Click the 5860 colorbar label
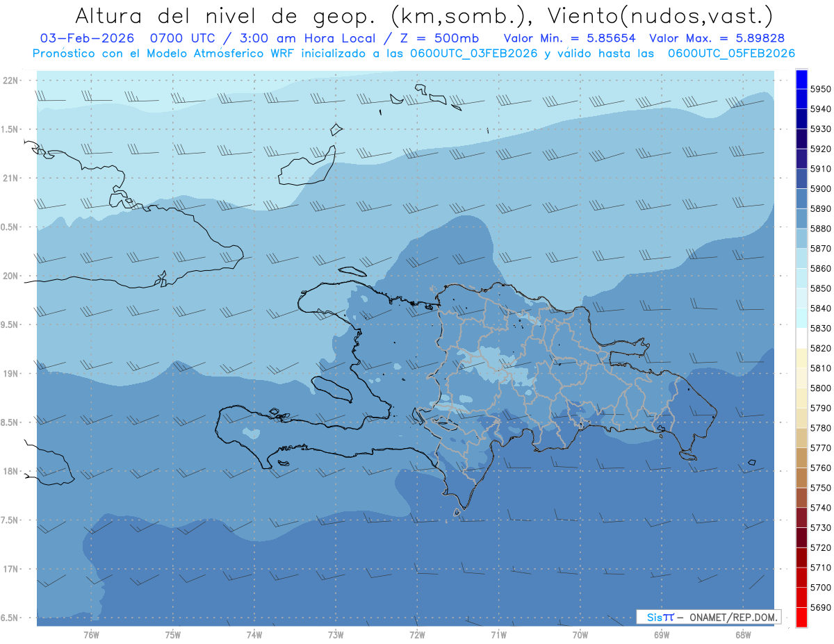The width and height of the screenshot is (834, 644). coord(821,268)
